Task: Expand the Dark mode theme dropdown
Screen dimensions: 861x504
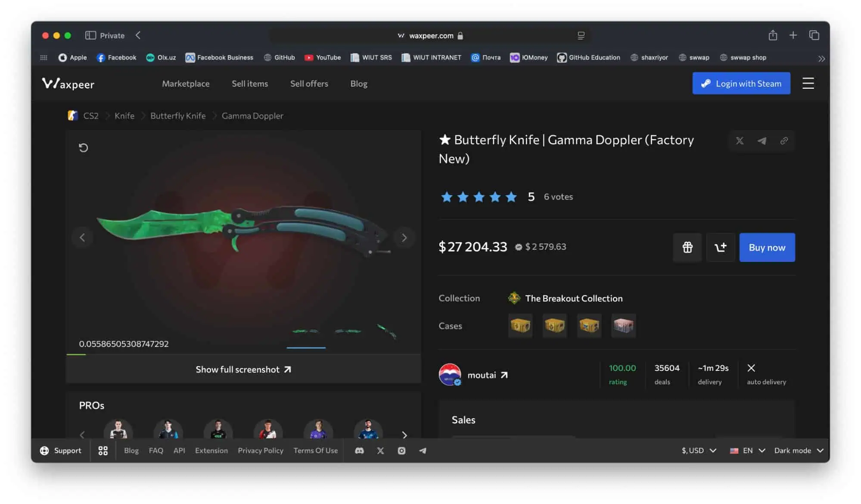Action: tap(798, 451)
